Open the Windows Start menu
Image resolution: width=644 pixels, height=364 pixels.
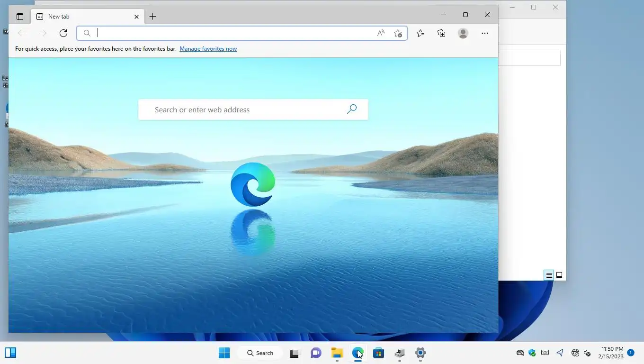click(x=224, y=353)
